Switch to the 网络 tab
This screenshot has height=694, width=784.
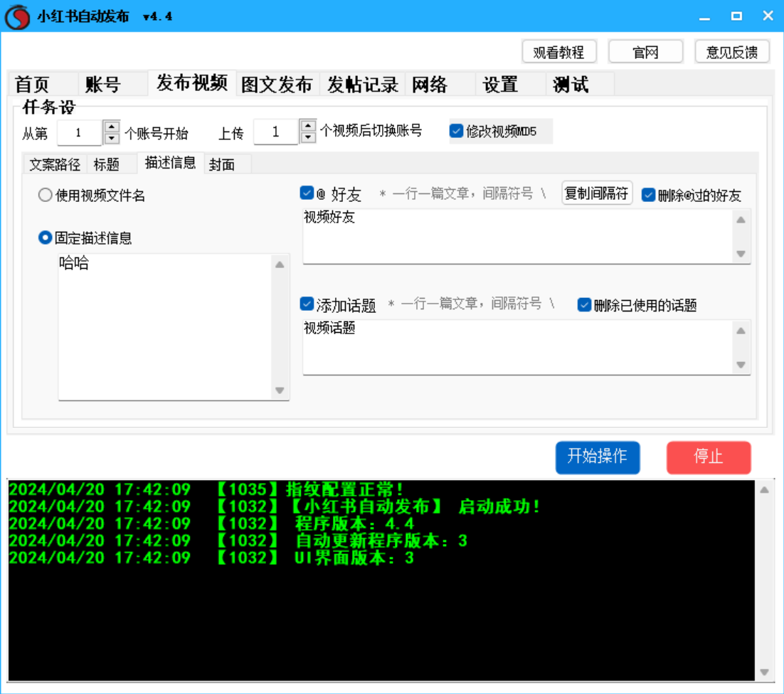point(440,84)
